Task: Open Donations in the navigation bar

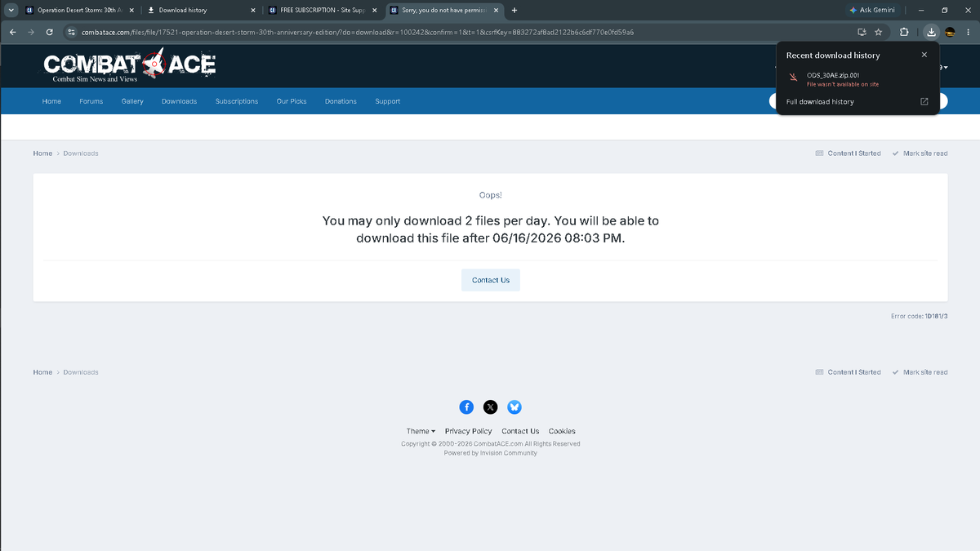Action: pos(341,101)
